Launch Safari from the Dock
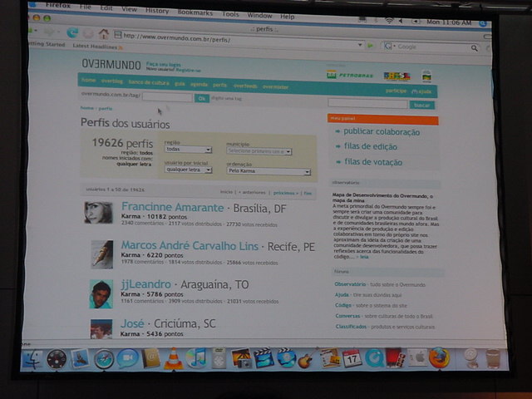 click(104, 359)
